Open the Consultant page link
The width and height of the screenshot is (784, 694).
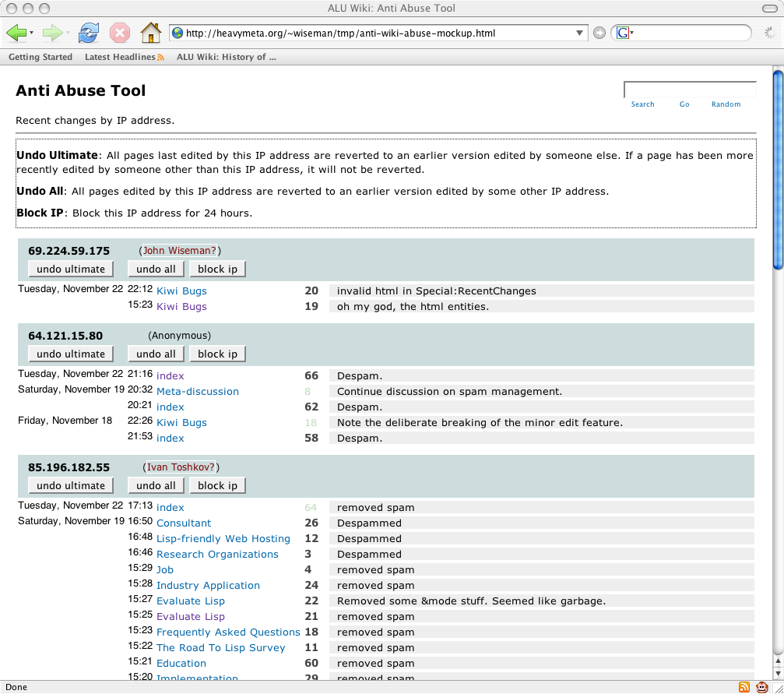pyautogui.click(x=184, y=523)
